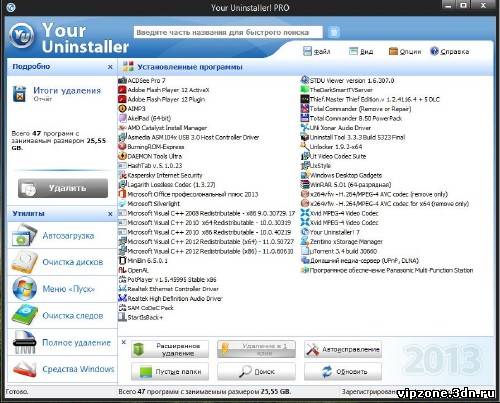
Task: Click the Удалить uninstall button
Action: [63, 188]
